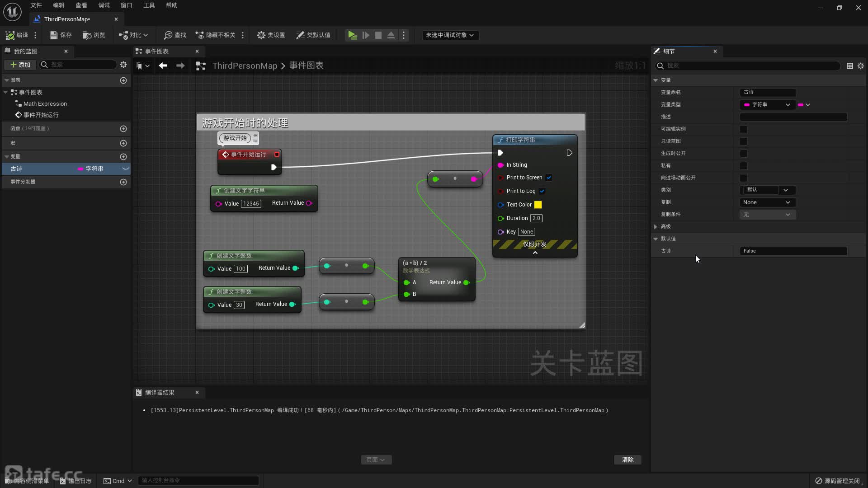The height and width of the screenshot is (488, 868).
Task: Toggle Blueprint Read Only checkbox
Action: click(744, 141)
